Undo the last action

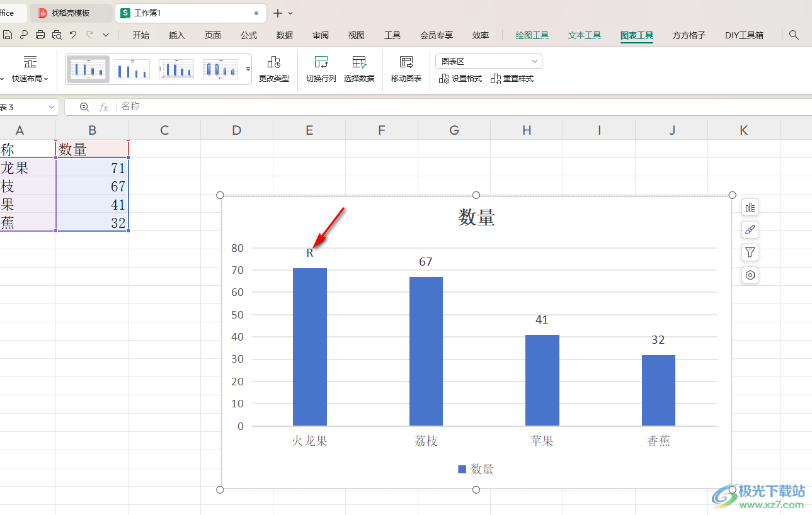pyautogui.click(x=73, y=35)
